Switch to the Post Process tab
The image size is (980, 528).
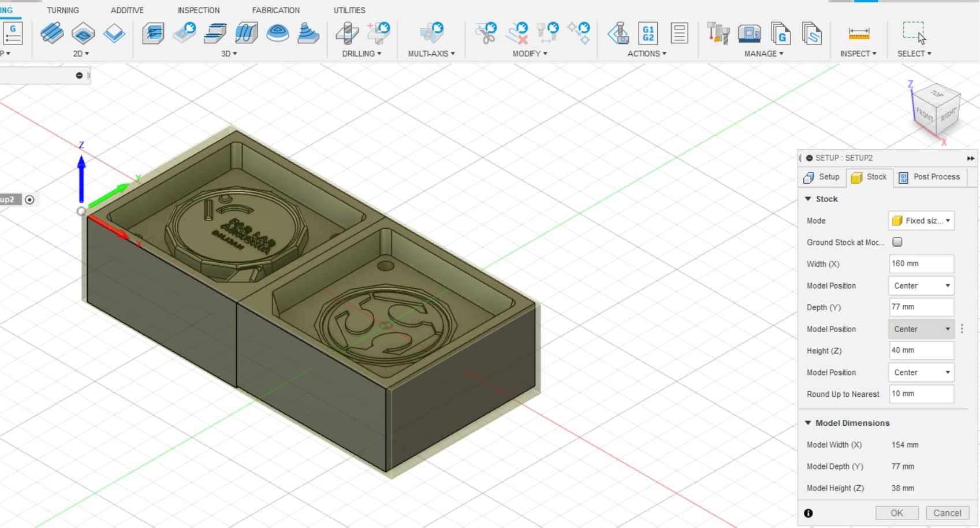pos(930,177)
